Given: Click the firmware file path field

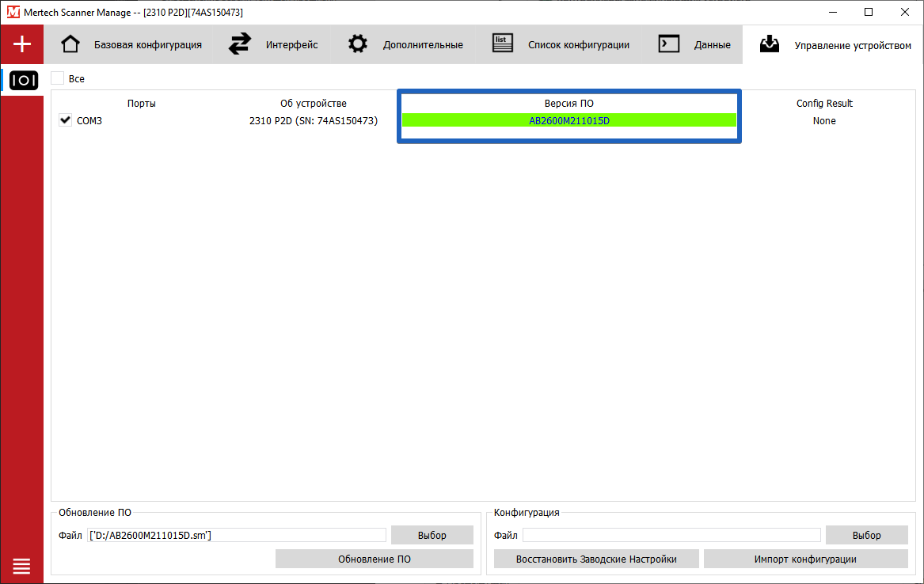Looking at the screenshot, I should (237, 535).
